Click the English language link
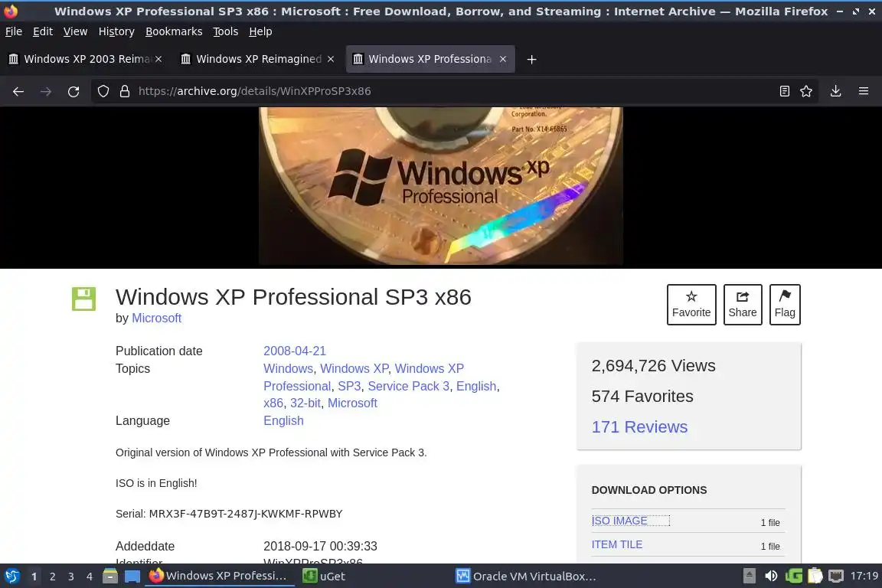Screen dimensions: 882x588 click(x=283, y=420)
